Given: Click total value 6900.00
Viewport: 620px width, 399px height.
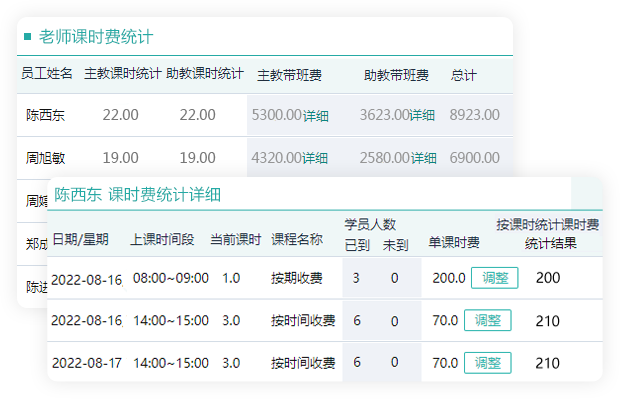Looking at the screenshot, I should pyautogui.click(x=474, y=158).
